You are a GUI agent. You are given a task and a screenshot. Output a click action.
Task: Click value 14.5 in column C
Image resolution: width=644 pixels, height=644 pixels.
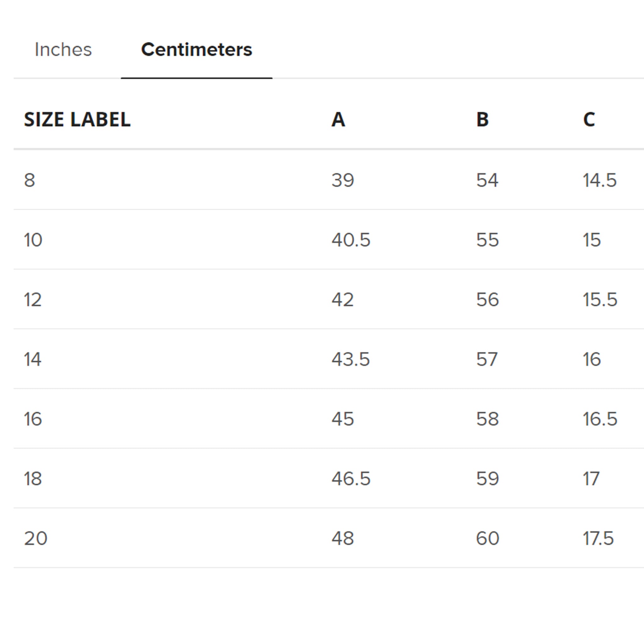coord(600,180)
